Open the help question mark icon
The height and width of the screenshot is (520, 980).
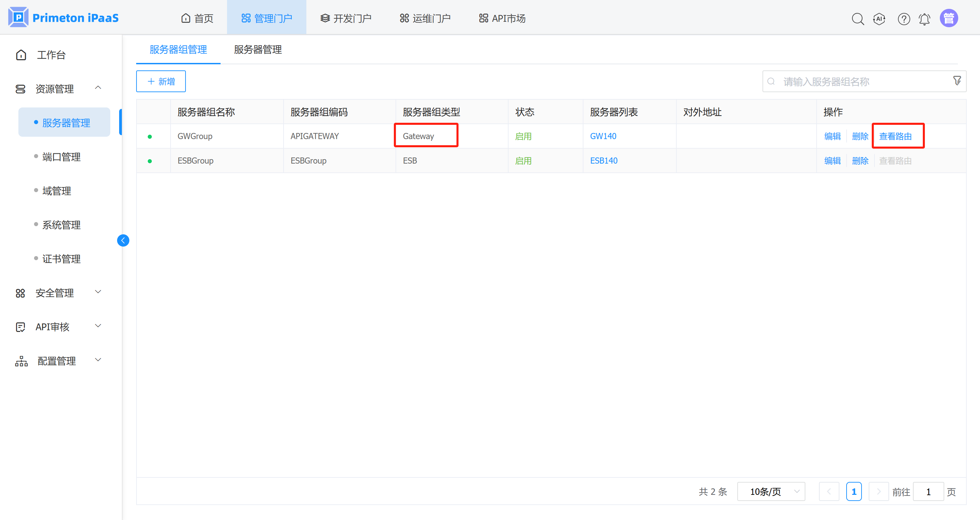(x=904, y=19)
